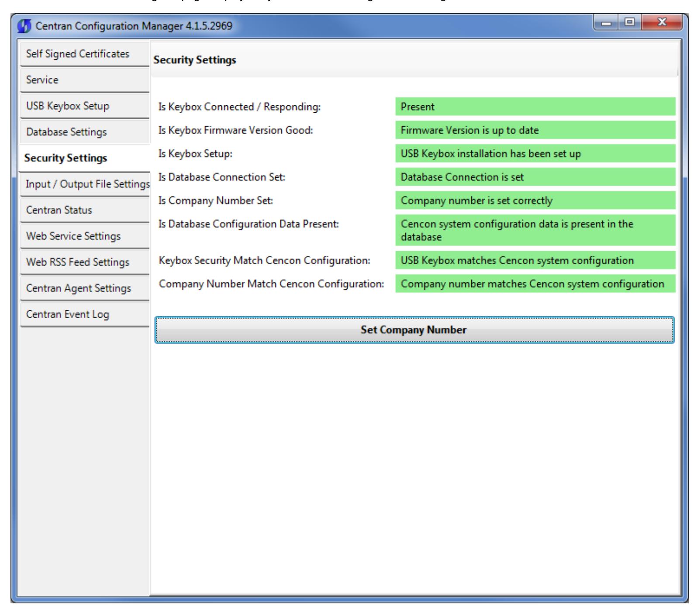The width and height of the screenshot is (697, 616).
Task: Click 'Keybox Security Match Cencon Configuration:' label
Action: pyautogui.click(x=265, y=260)
